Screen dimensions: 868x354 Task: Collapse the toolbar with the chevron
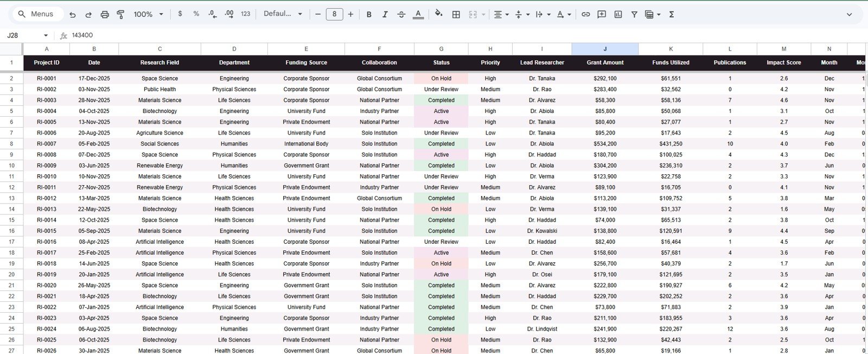(849, 15)
